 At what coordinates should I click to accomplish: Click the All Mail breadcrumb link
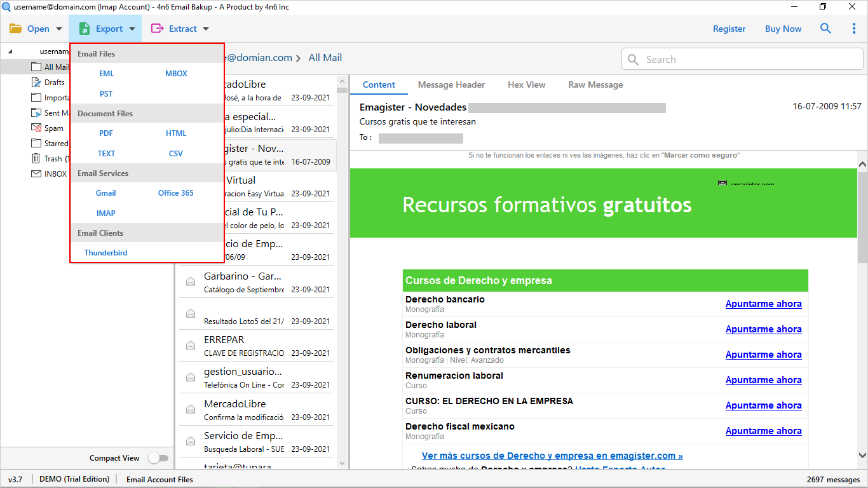tap(325, 57)
